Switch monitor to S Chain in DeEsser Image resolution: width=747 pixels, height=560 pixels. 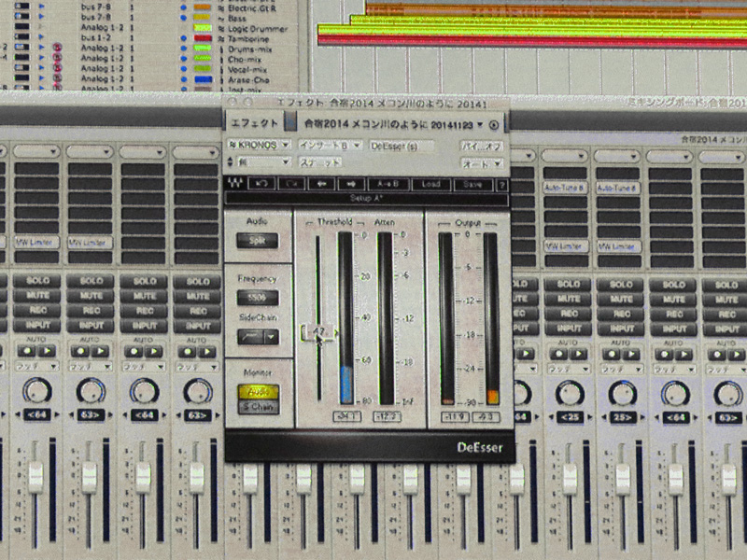(259, 407)
